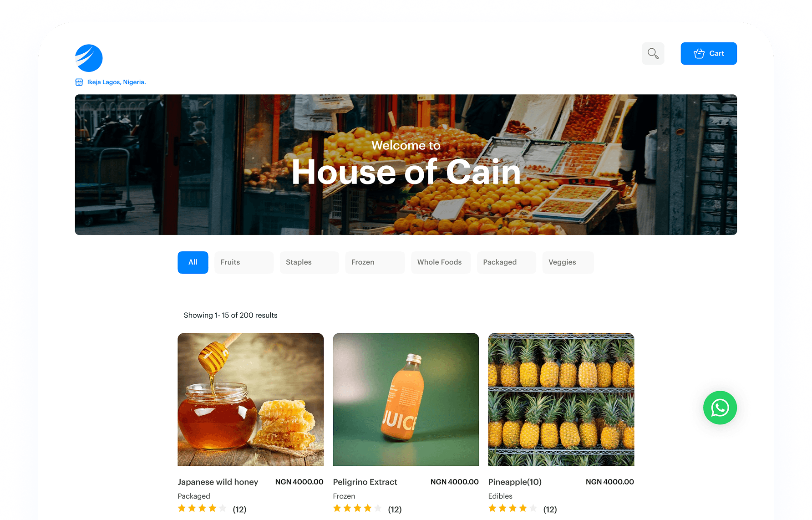Click the blue store logo
This screenshot has width=812, height=520.
point(89,58)
